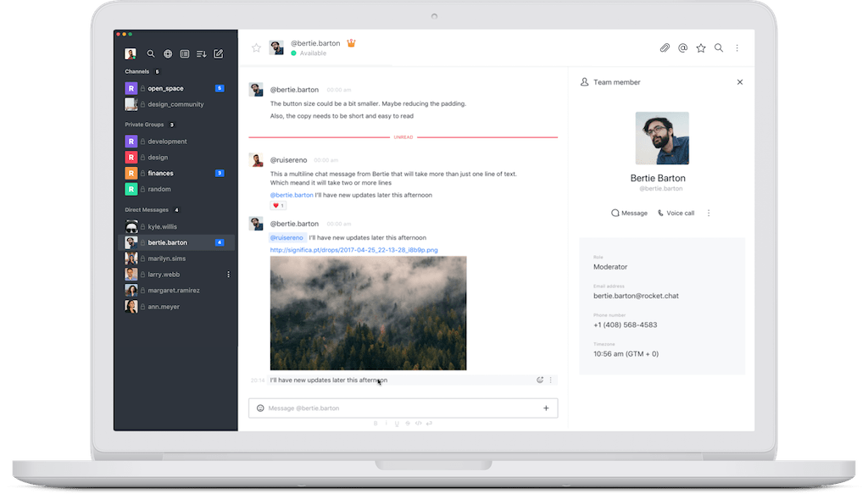The height and width of the screenshot is (494, 868).
Task: Insert a line break with return icon
Action: 429,423
